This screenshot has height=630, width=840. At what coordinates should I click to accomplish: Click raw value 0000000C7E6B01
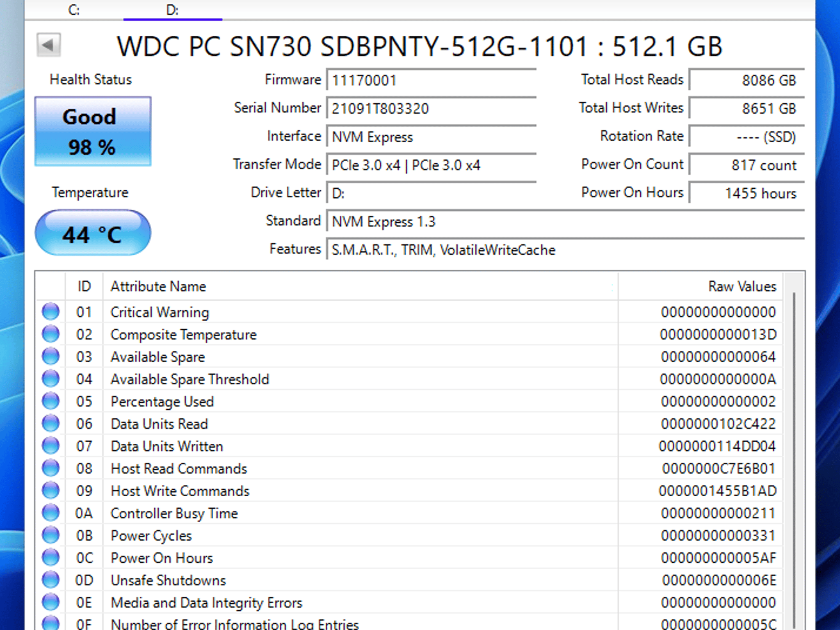coord(719,469)
